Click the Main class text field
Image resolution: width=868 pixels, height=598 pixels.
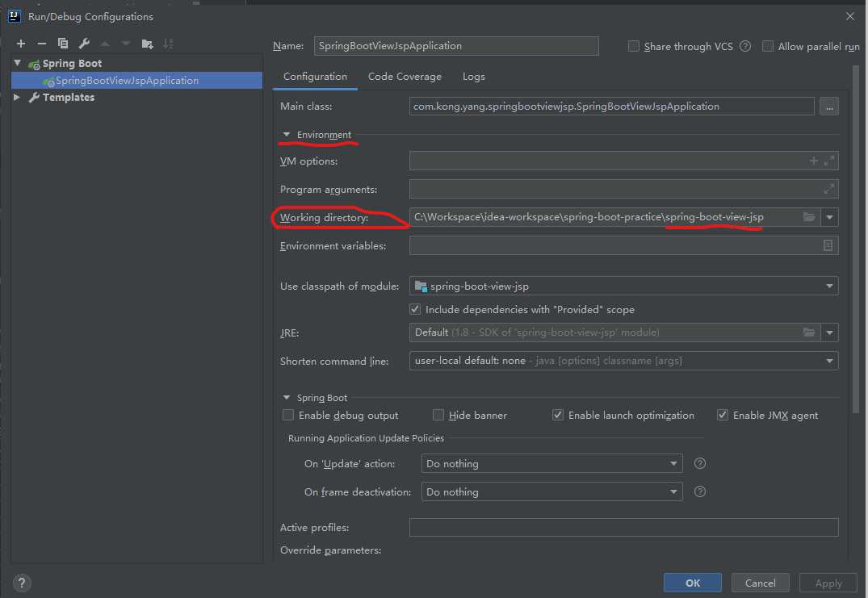point(611,107)
